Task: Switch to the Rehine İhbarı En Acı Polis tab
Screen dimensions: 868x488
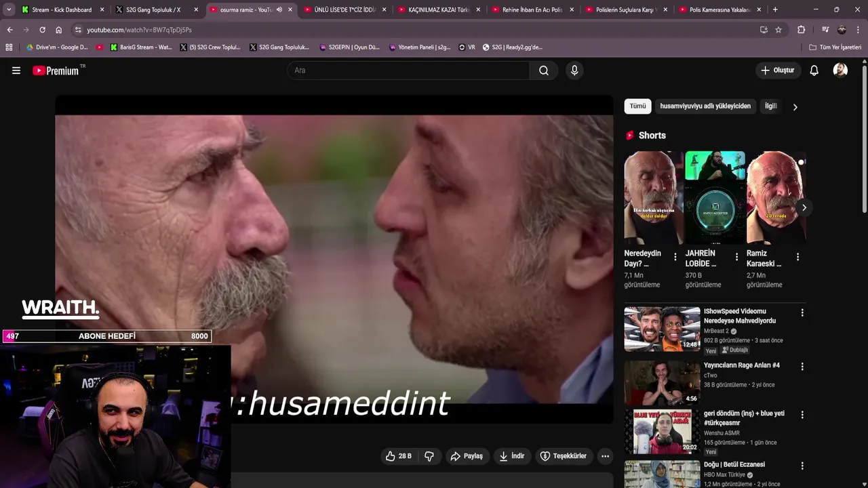Action: point(532,9)
